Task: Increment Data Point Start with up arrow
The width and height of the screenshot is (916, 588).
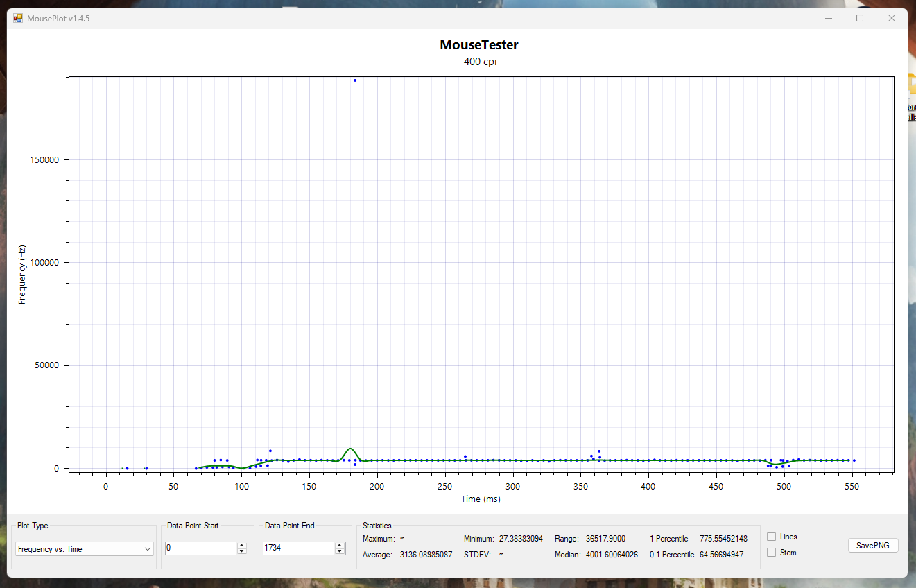Action: (242, 545)
